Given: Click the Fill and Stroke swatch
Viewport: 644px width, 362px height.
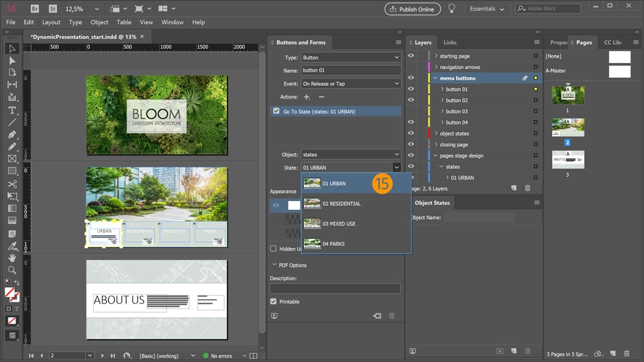Looking at the screenshot, I should coord(11,295).
